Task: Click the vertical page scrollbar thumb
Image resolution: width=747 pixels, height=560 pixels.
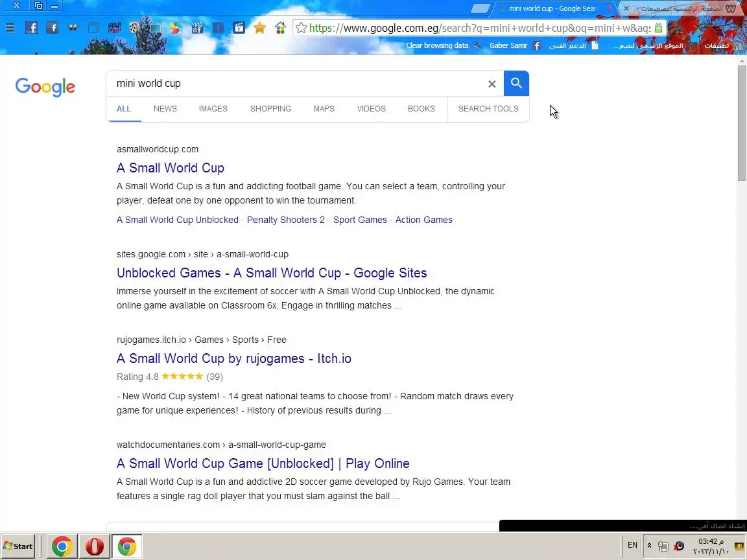Action: click(x=742, y=123)
